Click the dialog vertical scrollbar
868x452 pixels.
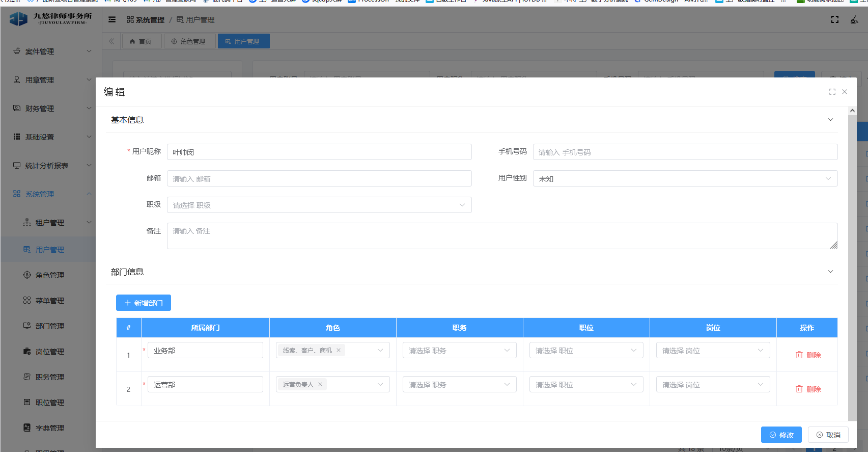tap(852, 255)
